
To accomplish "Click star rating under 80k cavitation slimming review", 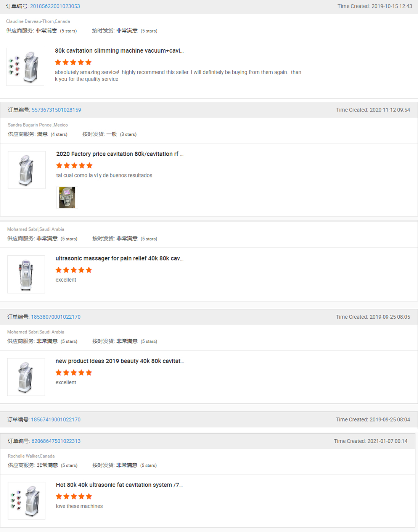I will (73, 62).
